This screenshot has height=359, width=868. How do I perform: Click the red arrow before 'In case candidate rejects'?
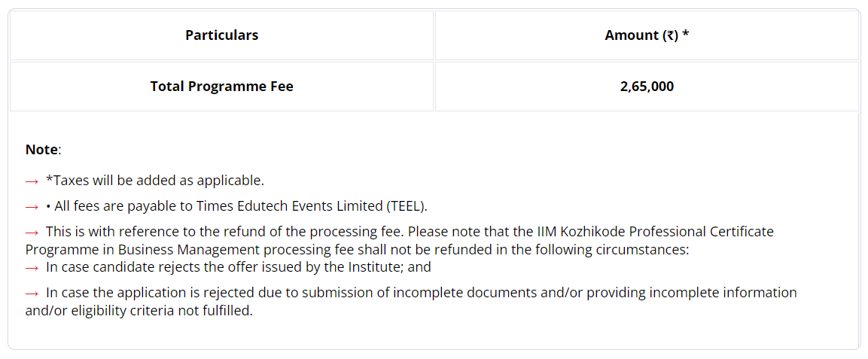32,267
